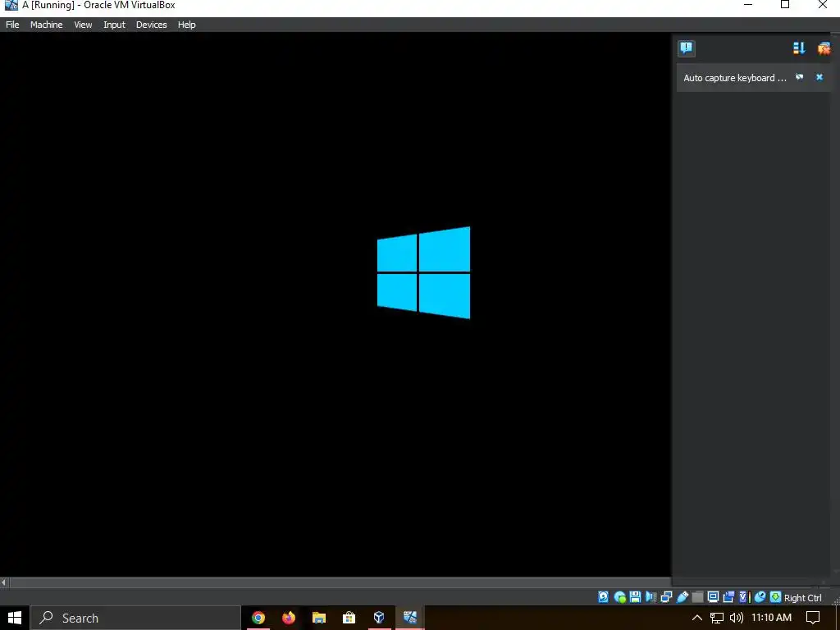Click the horizontal scrollbar left arrow
The height and width of the screenshot is (630, 840).
pyautogui.click(x=4, y=582)
